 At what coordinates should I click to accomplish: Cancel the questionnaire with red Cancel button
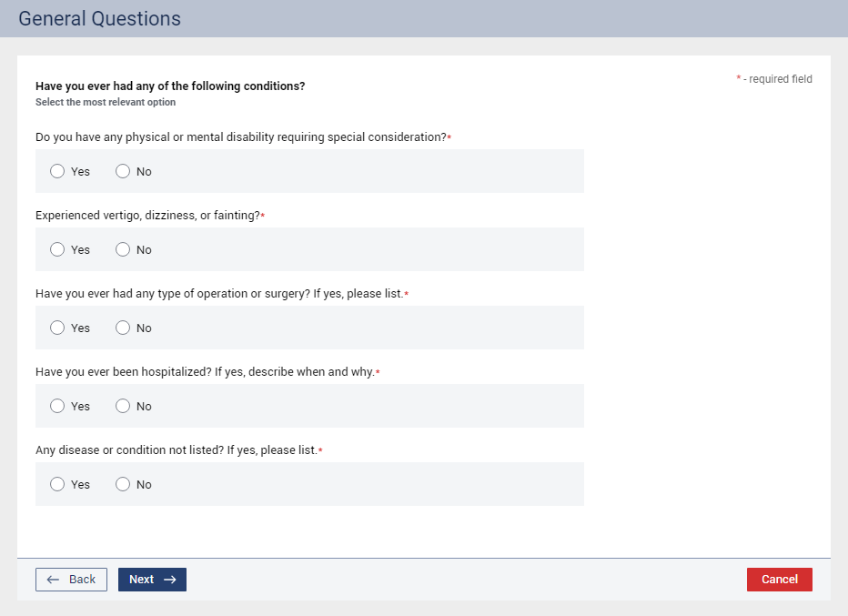pyautogui.click(x=779, y=580)
